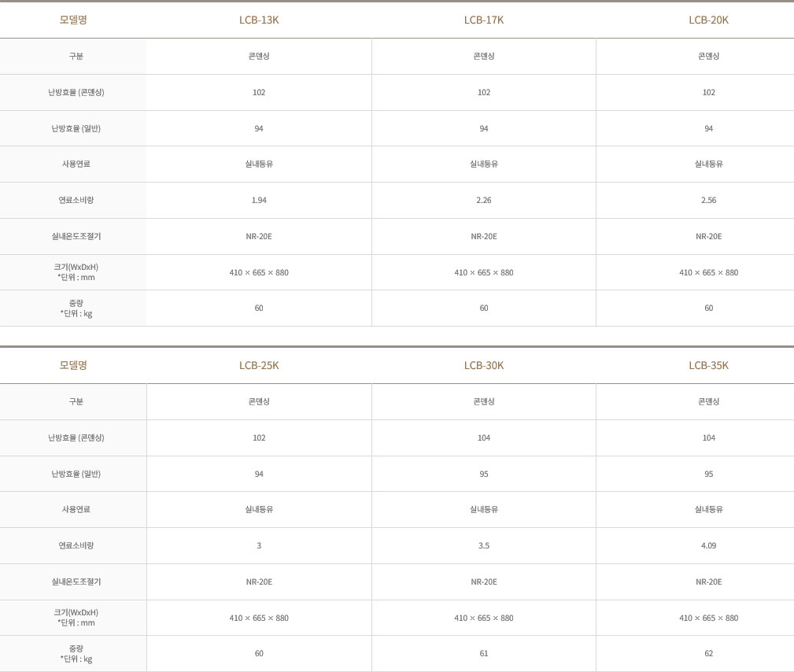794x672 pixels.
Task: Click the 104 efficiency value under LCB-35K
Action: point(708,438)
